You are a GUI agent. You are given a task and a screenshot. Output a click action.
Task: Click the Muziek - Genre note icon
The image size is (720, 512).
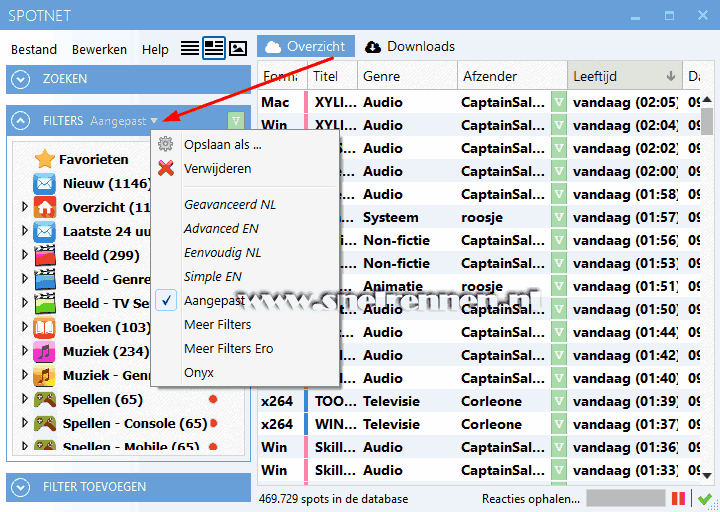point(45,376)
